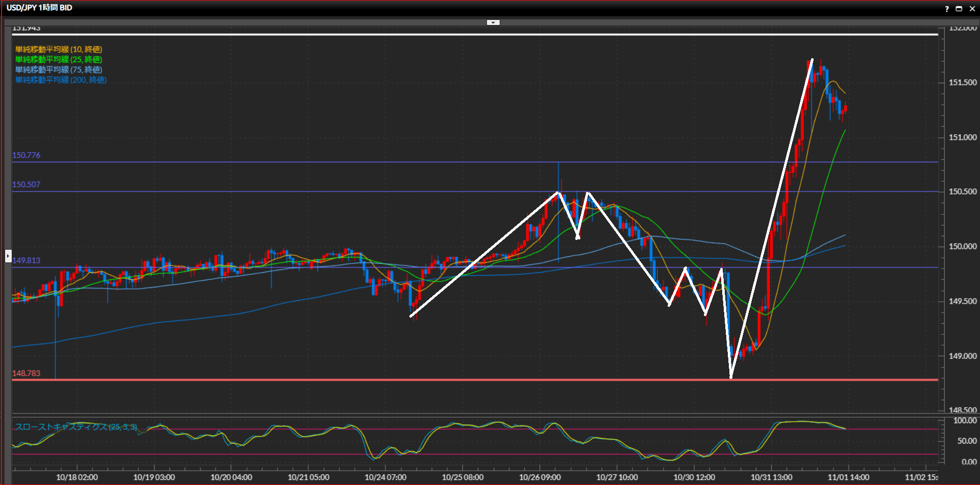980x485 pixels.
Task: Click the USD/JPY 1時間 BID title
Action: (x=39, y=8)
